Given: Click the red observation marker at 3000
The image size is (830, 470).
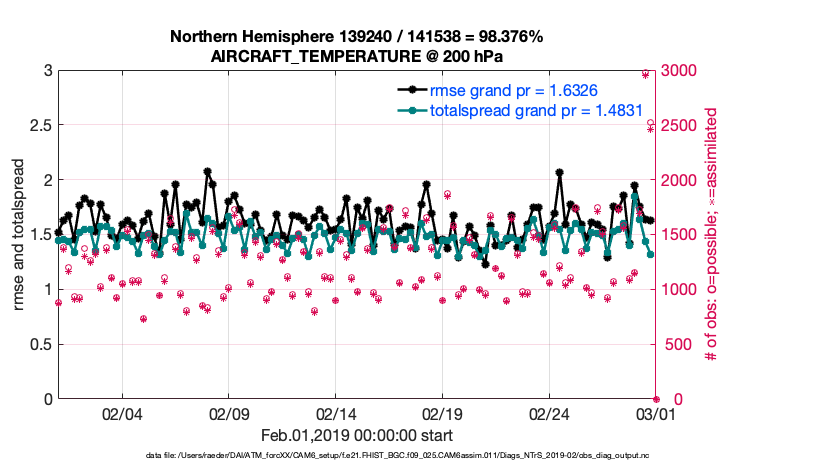Looking at the screenshot, I should [646, 74].
